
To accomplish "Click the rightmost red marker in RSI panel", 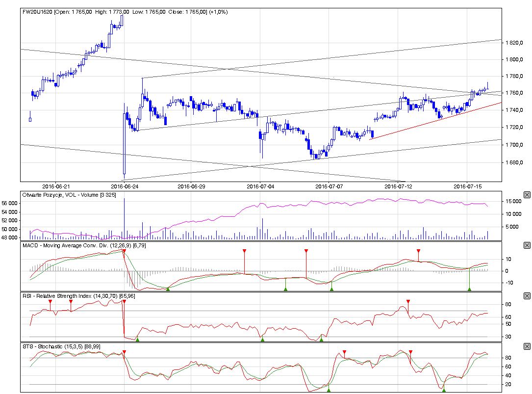I will coord(408,302).
